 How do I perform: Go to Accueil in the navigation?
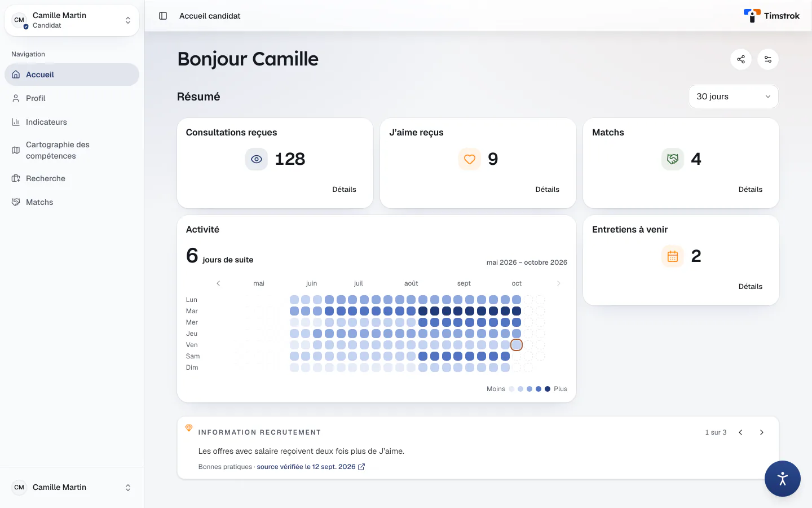click(72, 75)
